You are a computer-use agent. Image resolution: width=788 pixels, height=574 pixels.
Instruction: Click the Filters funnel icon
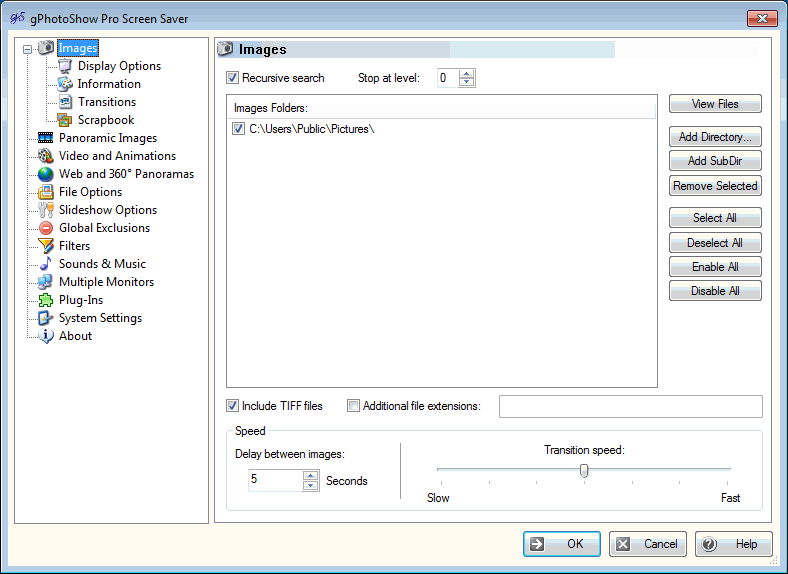point(46,246)
